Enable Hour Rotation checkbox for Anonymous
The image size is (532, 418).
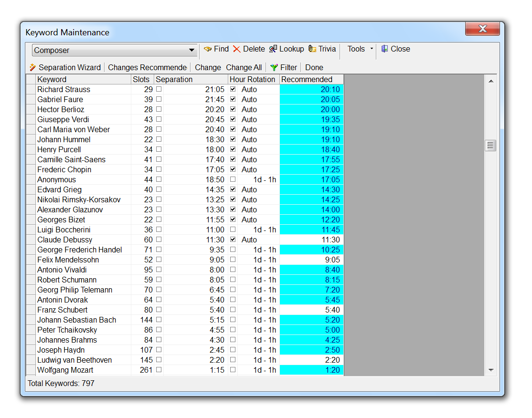pos(233,179)
